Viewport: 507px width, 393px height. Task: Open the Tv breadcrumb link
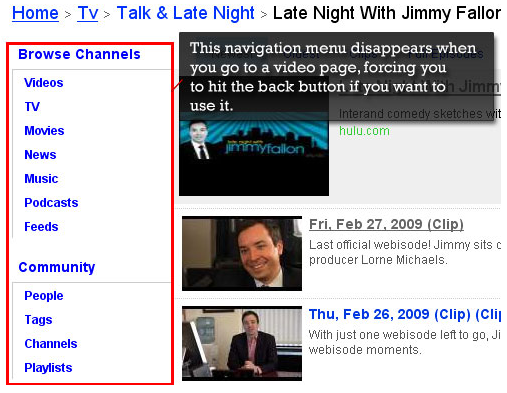[x=88, y=13]
